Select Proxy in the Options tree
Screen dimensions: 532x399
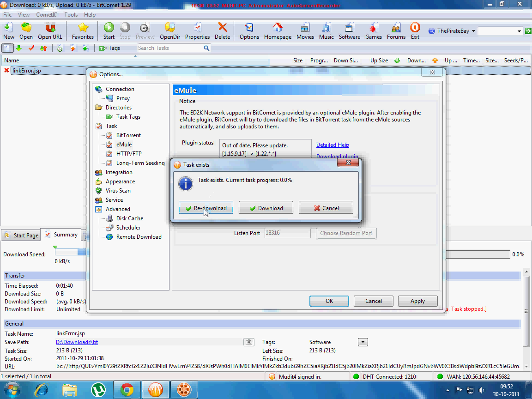tap(123, 98)
